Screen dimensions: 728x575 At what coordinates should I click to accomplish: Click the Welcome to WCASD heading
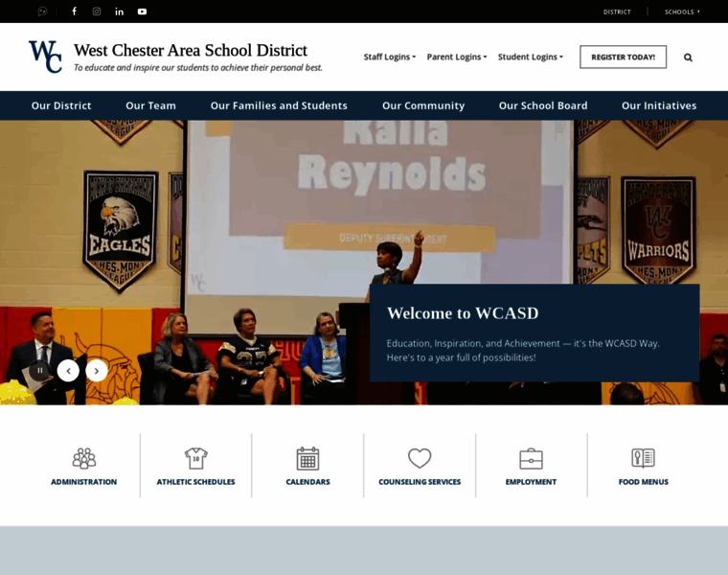463,313
